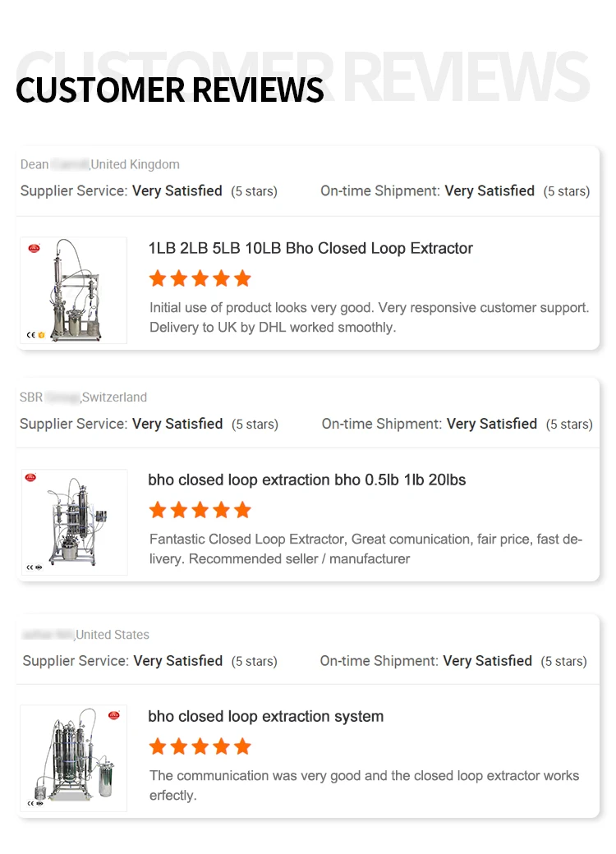Image resolution: width=616 pixels, height=854 pixels.
Task: Click the first star under the 1LB 2LB extractor title
Action: pyautogui.click(x=158, y=279)
